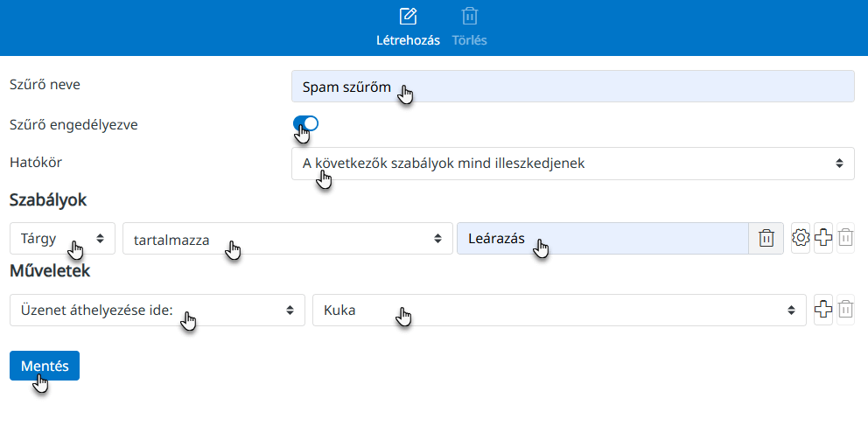Remove the action row using its trash icon
Image resolution: width=868 pixels, height=426 pixels.
844,310
